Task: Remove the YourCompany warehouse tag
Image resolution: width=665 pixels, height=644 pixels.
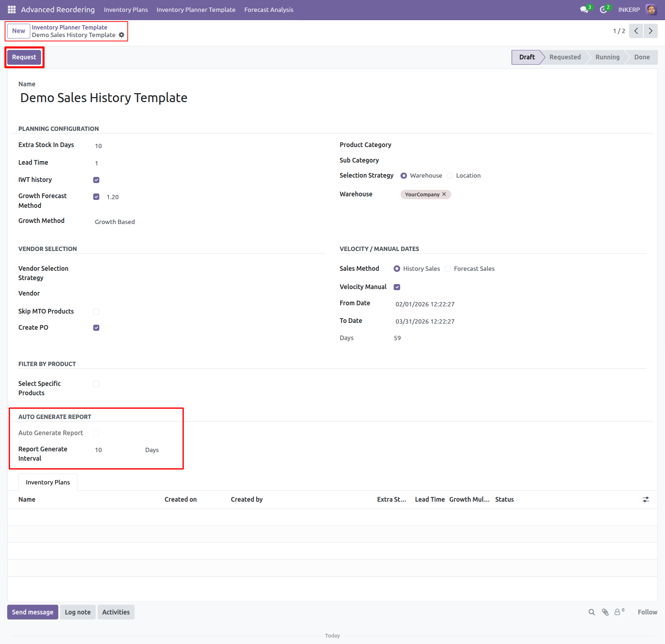Action: (444, 194)
